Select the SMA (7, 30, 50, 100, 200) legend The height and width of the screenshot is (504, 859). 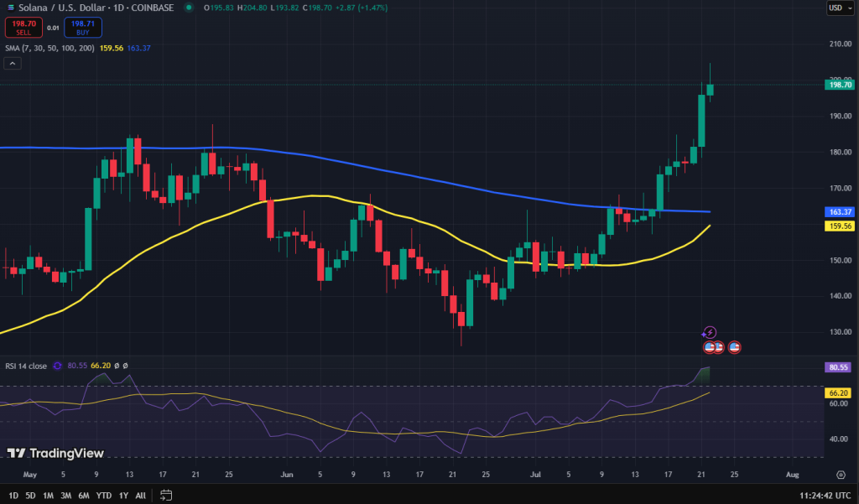(49, 48)
